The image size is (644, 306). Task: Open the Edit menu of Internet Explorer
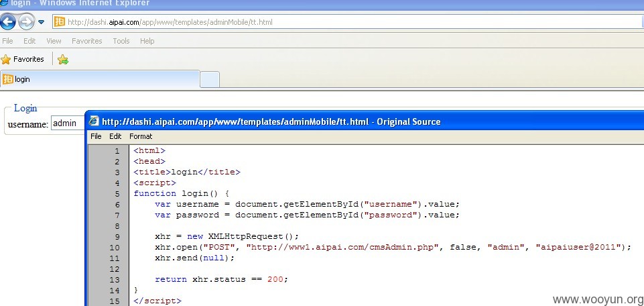(29, 41)
